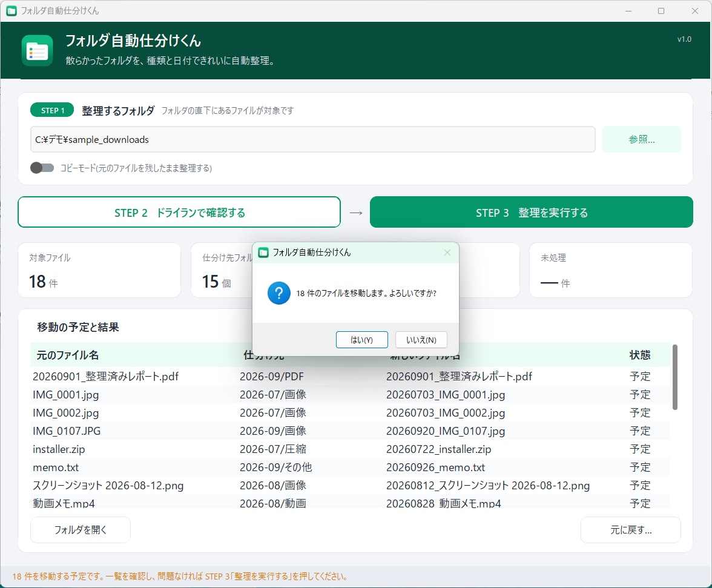Click the title bar app icon
The height and width of the screenshot is (588, 712).
tap(12, 10)
